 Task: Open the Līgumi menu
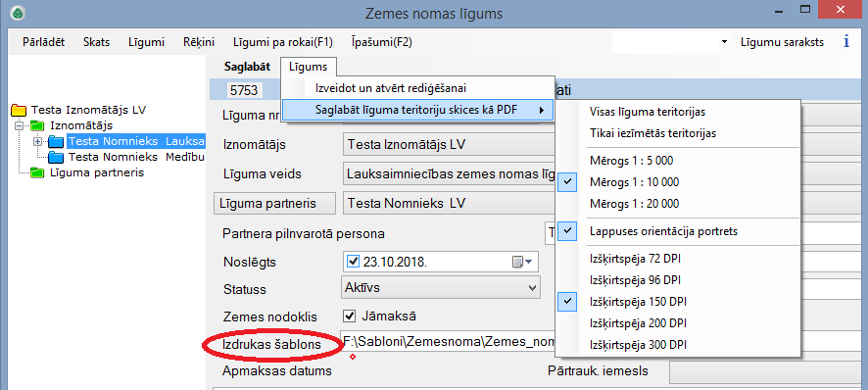pyautogui.click(x=146, y=42)
